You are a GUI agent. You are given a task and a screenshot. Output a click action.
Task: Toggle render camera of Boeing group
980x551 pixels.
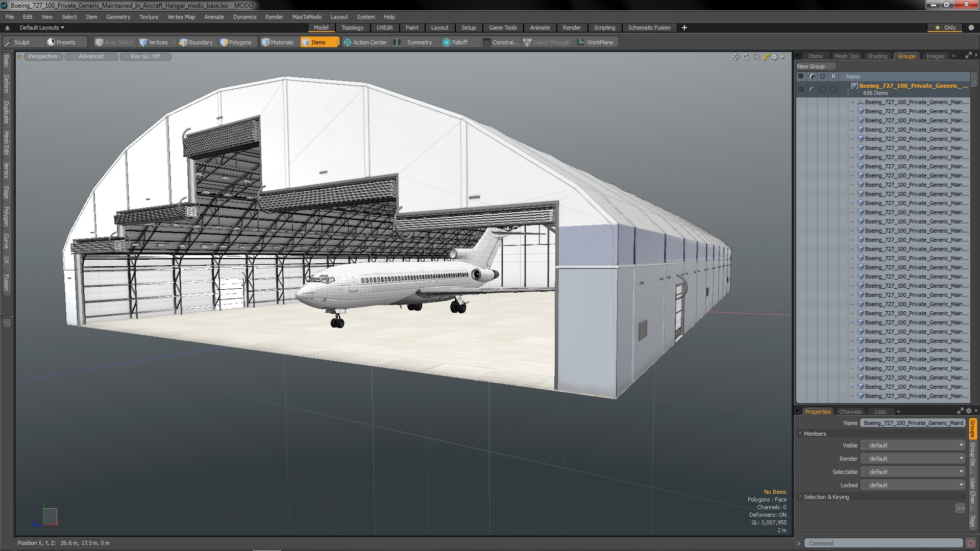click(x=812, y=89)
